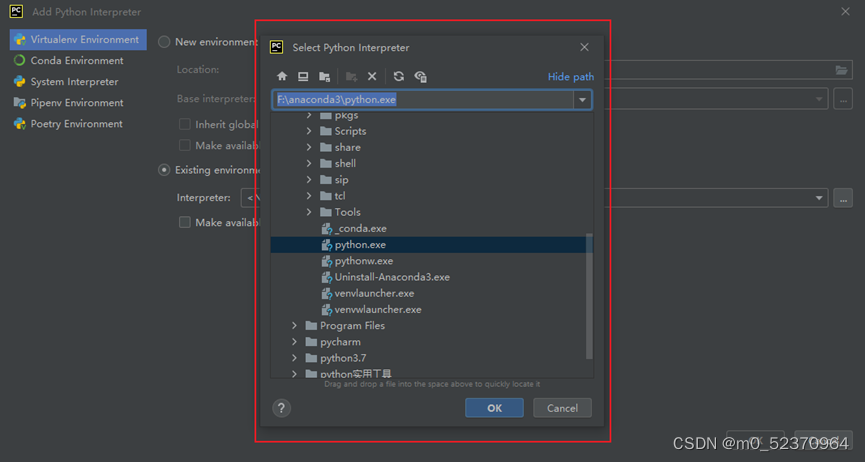
Task: Click Cancel in Select Python Interpreter dialog
Action: [562, 408]
